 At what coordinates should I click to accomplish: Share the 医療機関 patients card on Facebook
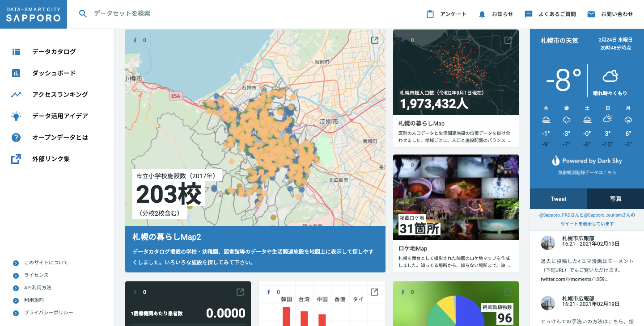tap(135, 292)
